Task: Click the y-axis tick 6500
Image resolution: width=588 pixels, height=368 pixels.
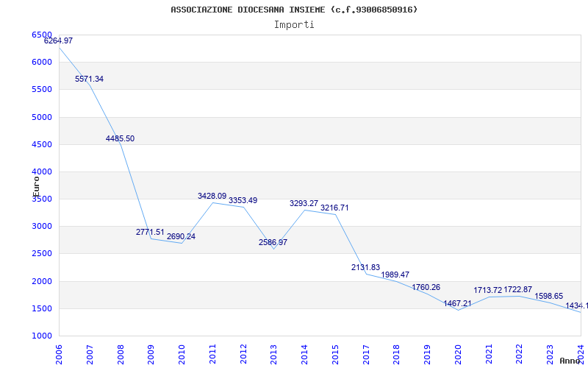Action: tap(42, 35)
